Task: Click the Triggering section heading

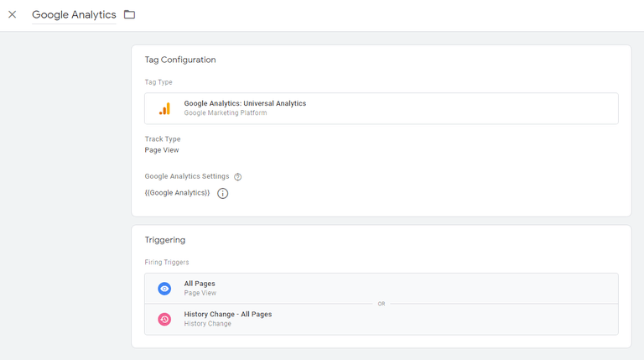Action: 165,240
